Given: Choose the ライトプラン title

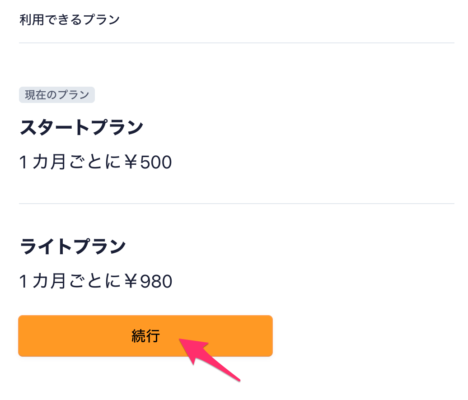Looking at the screenshot, I should tap(73, 247).
